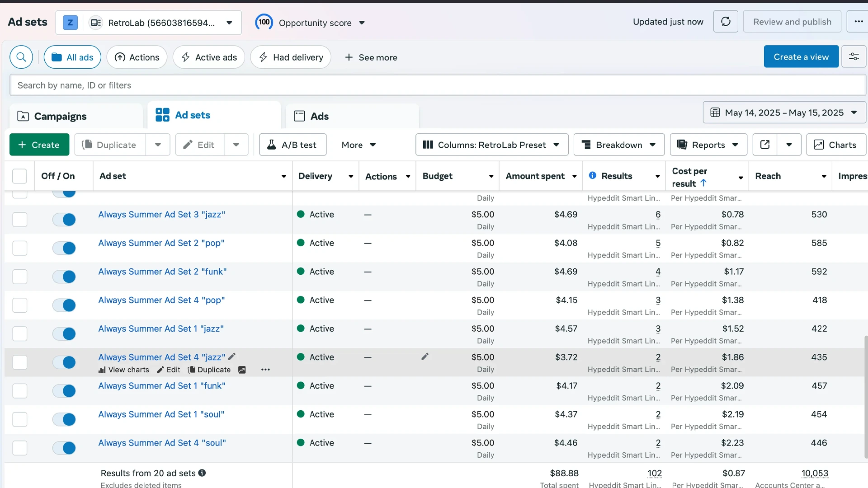Open the RetroLab account dropdown
Screen dimensions: 868x488
pyautogui.click(x=149, y=23)
